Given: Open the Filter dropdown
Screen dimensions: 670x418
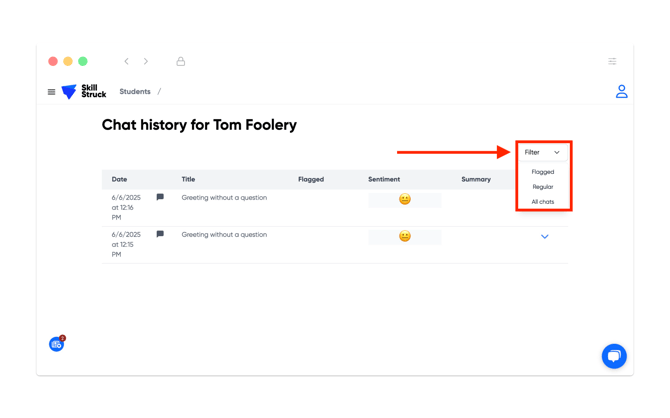Looking at the screenshot, I should coord(542,152).
